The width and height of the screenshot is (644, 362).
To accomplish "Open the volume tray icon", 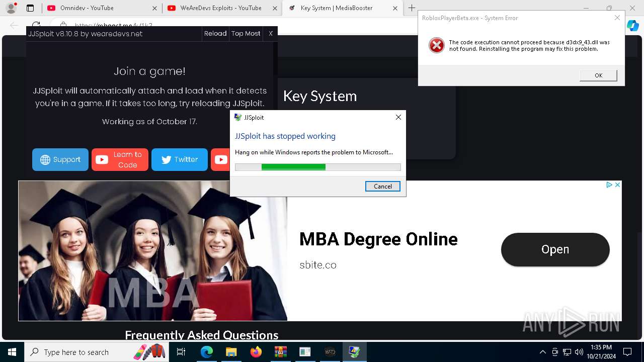I will point(579,352).
